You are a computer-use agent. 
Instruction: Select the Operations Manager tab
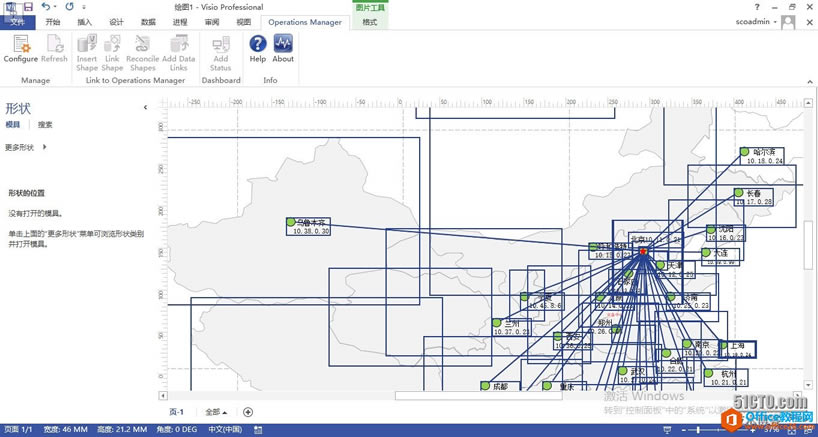tap(305, 22)
